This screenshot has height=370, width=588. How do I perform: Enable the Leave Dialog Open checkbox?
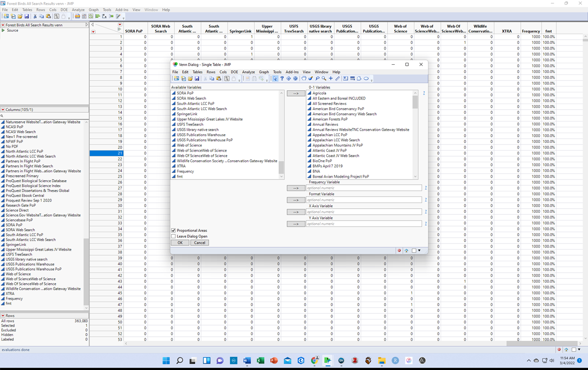pos(173,236)
